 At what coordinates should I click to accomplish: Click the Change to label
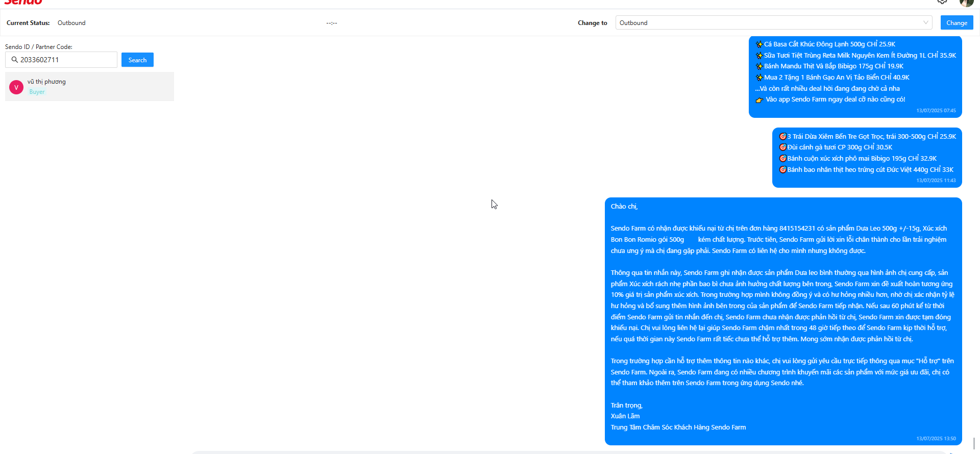pos(593,23)
